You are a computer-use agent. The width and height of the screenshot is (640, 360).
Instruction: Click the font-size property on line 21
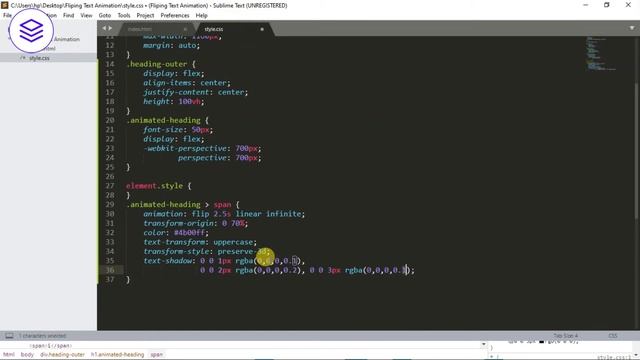163,129
